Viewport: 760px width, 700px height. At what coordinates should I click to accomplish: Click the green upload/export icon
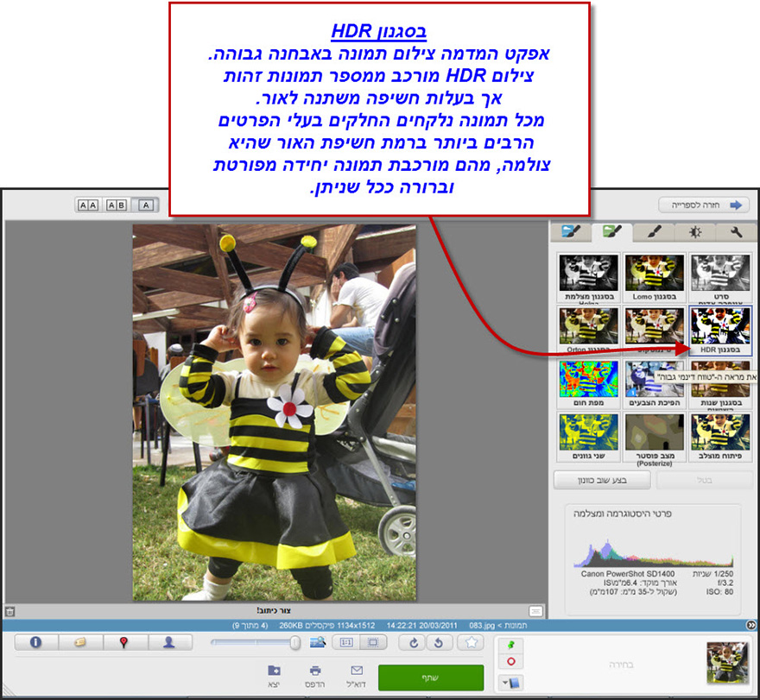point(510,644)
